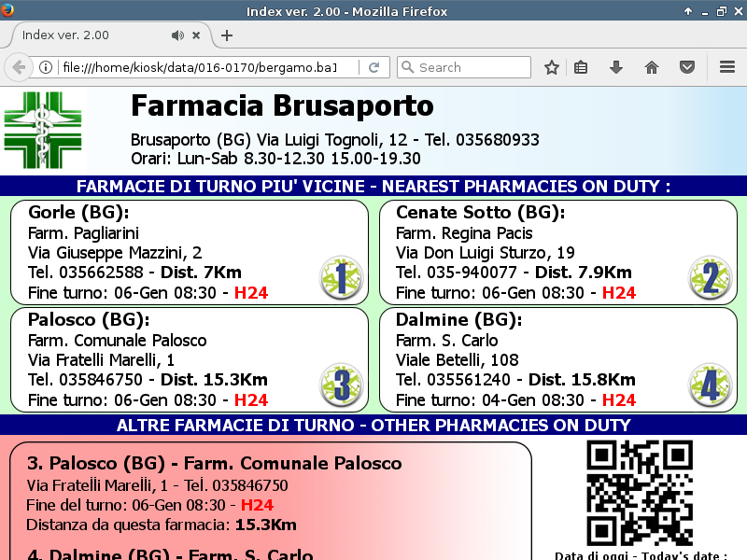This screenshot has width=747, height=560.
Task: Show the bookmarks list icon
Action: click(x=581, y=67)
